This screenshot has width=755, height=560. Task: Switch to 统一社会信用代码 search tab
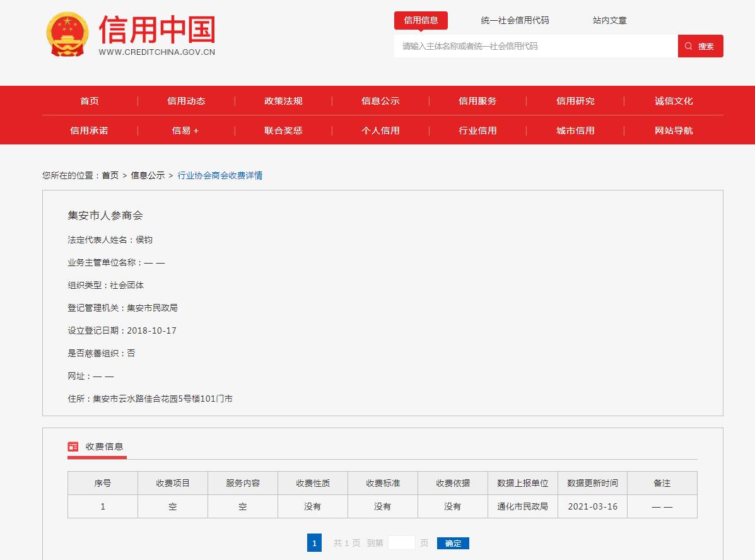515,20
